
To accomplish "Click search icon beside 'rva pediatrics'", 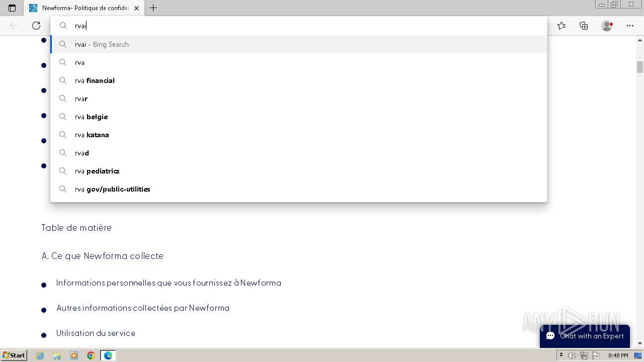I will click(63, 171).
